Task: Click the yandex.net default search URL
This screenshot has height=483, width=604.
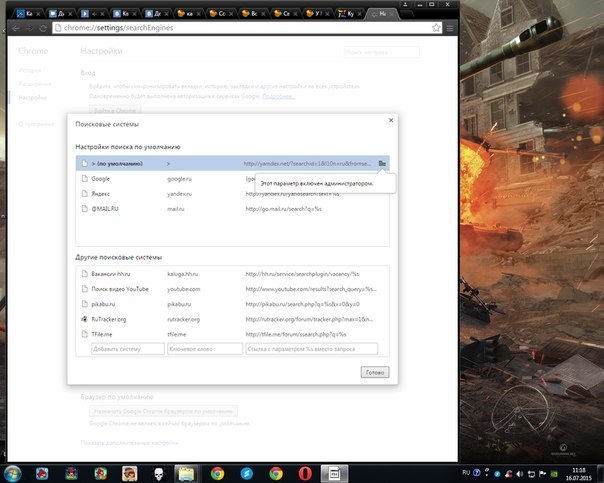Action: [x=307, y=164]
